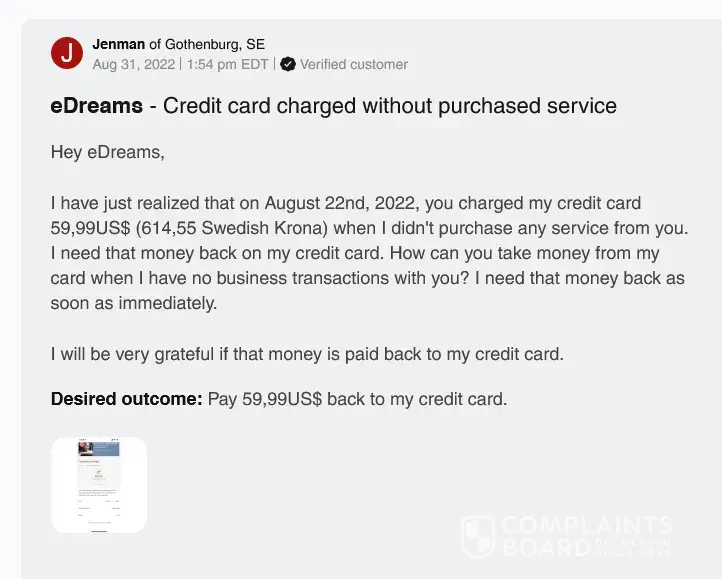
Task: Click the red J user avatar
Action: point(66,54)
